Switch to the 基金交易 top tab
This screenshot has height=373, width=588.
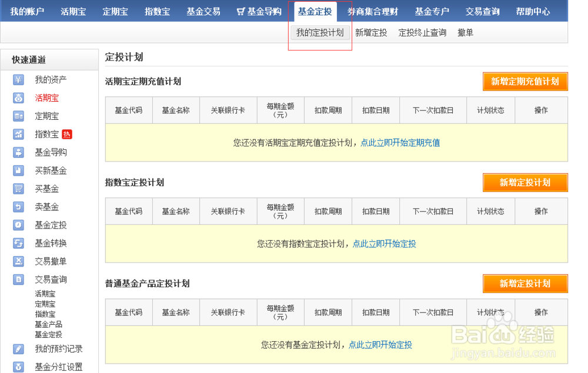tap(203, 12)
